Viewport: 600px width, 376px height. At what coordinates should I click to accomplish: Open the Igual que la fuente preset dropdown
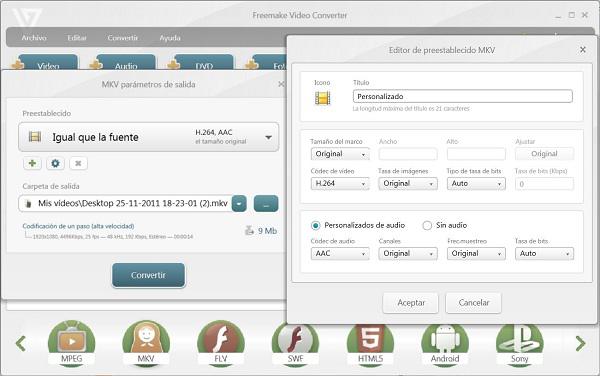coord(148,137)
